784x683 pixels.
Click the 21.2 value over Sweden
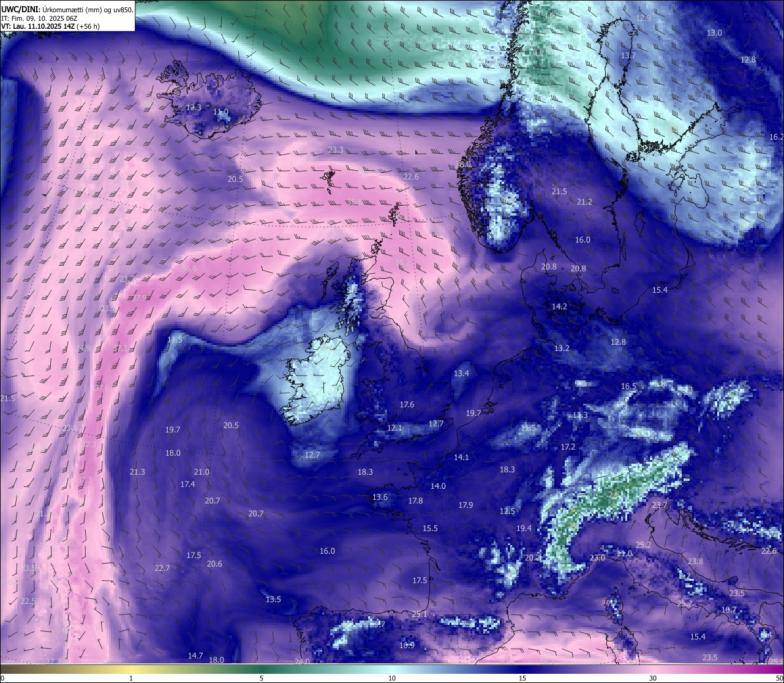pos(584,202)
